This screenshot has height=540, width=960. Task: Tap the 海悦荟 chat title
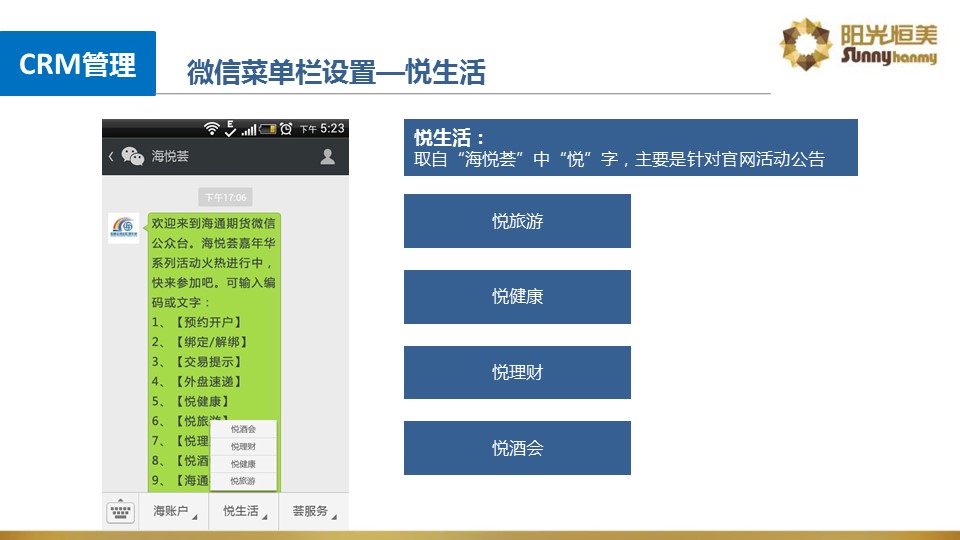pyautogui.click(x=170, y=157)
